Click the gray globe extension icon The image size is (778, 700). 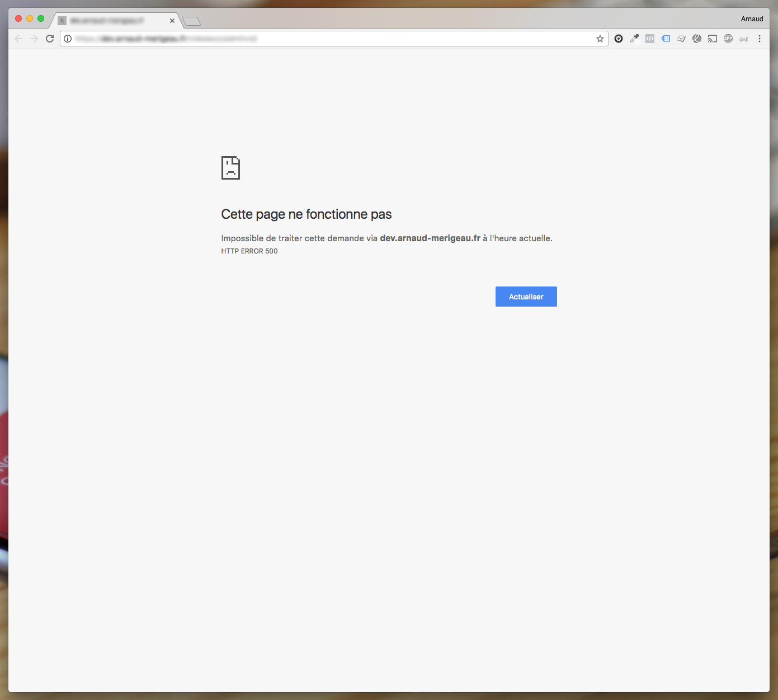697,39
